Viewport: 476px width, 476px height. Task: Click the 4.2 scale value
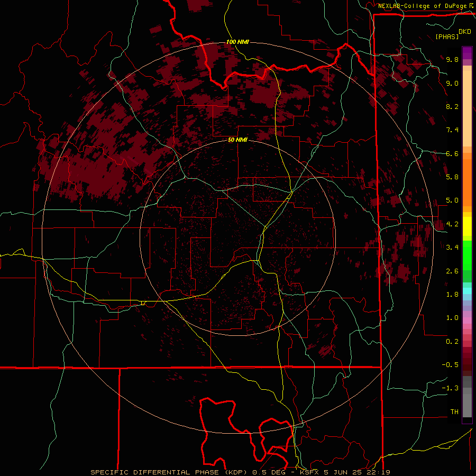452,224
